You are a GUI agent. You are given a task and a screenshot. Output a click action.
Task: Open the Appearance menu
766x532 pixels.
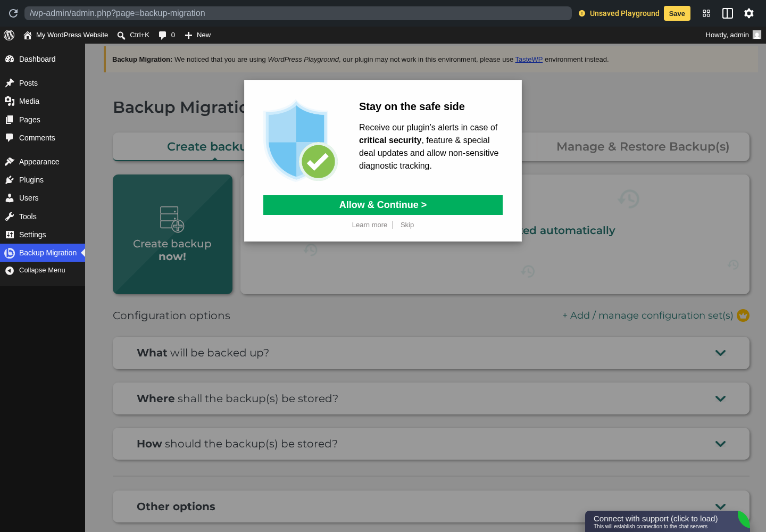[43, 162]
